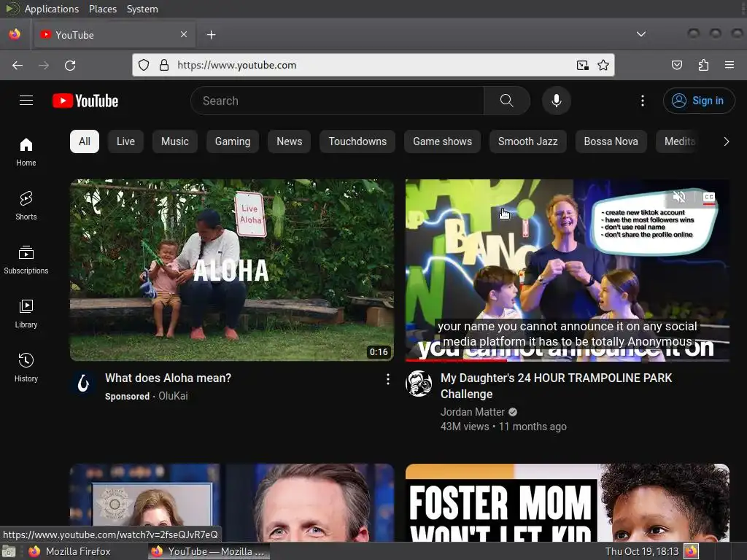Open the Applications menu

coord(52,9)
